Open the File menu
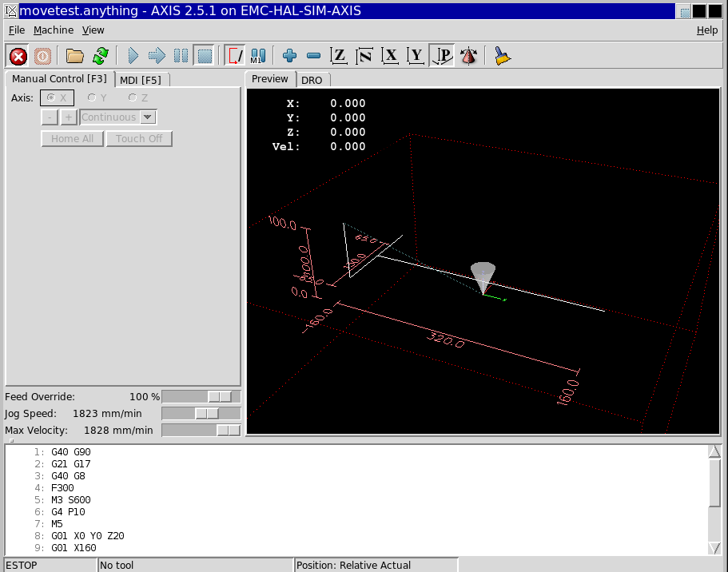The image size is (728, 572). click(x=17, y=30)
